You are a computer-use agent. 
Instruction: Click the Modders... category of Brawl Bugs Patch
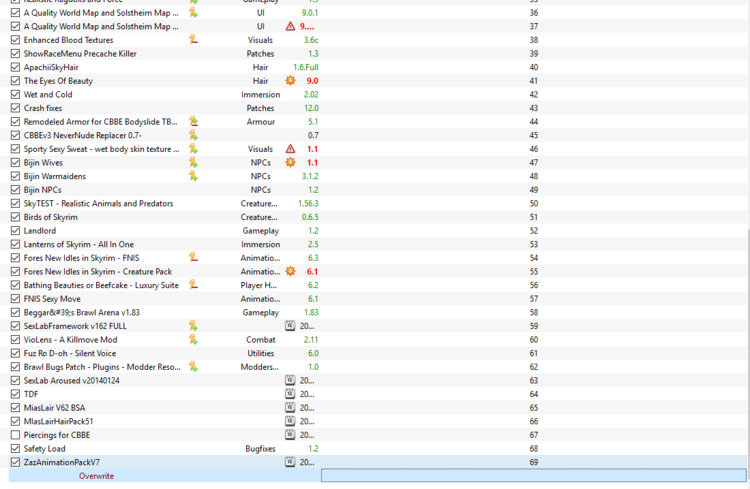pyautogui.click(x=260, y=367)
